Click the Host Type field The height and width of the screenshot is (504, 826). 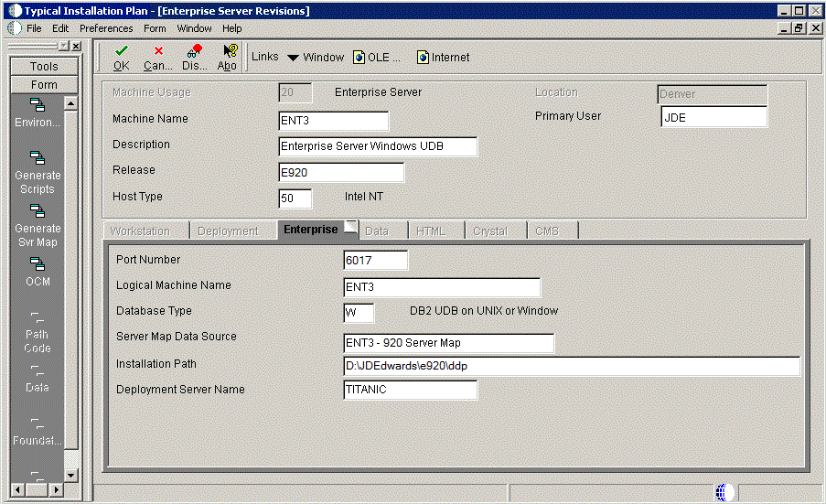pyautogui.click(x=295, y=198)
